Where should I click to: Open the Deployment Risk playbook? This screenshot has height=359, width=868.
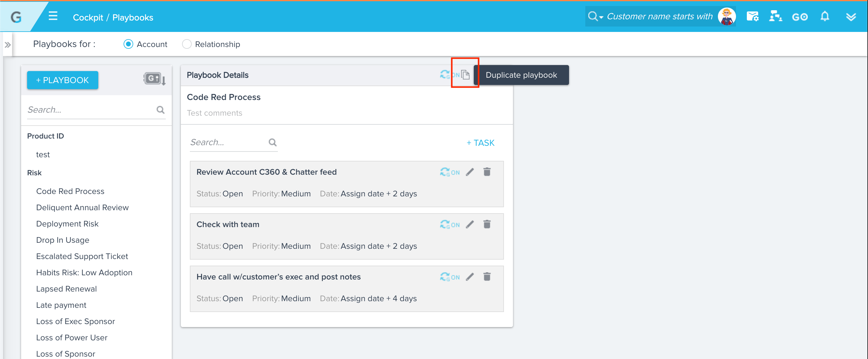click(x=67, y=223)
